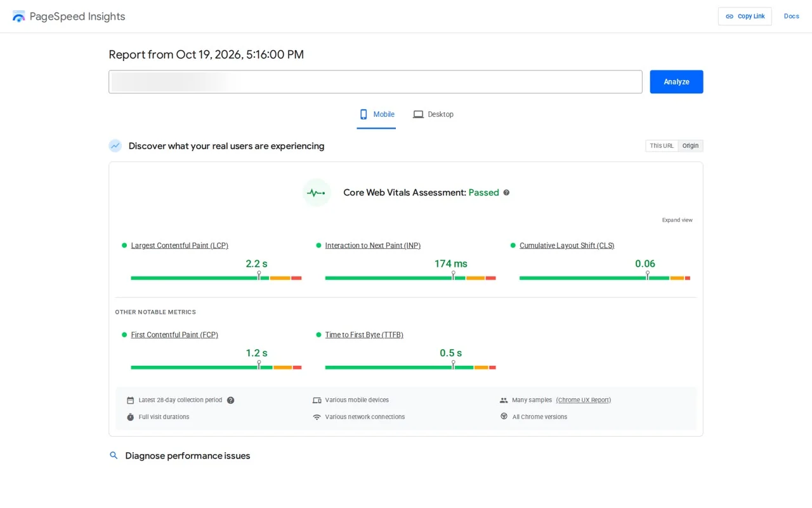812x508 pixels.
Task: Click the CLS distribution bar
Action: [605, 278]
